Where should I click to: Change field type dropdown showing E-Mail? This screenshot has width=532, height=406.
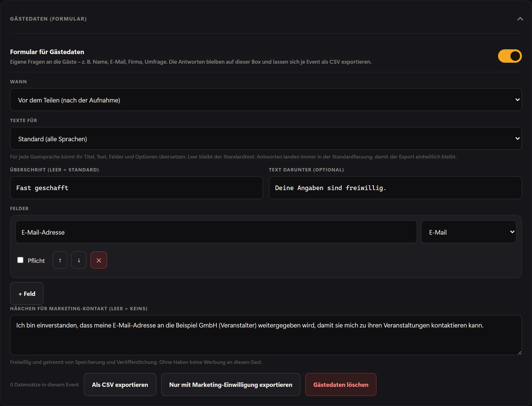pos(469,232)
